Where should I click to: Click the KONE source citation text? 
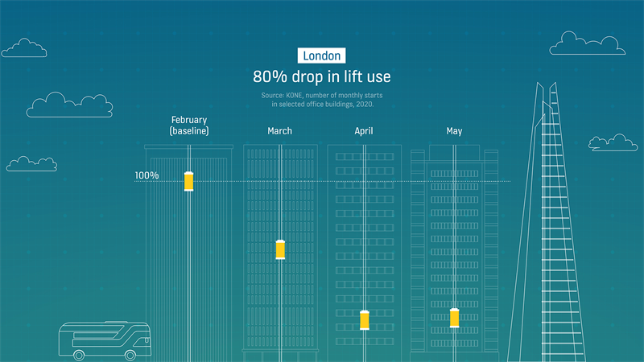(322, 100)
